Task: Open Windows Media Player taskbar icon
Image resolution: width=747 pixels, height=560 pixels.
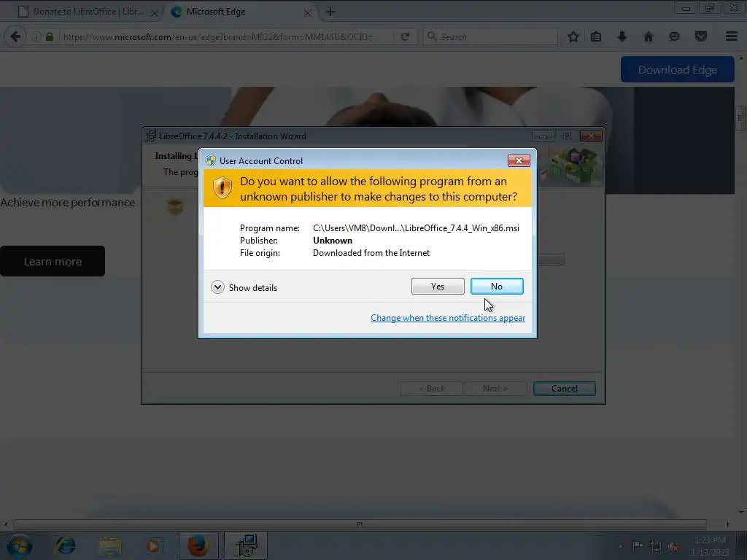Action: coord(153,545)
